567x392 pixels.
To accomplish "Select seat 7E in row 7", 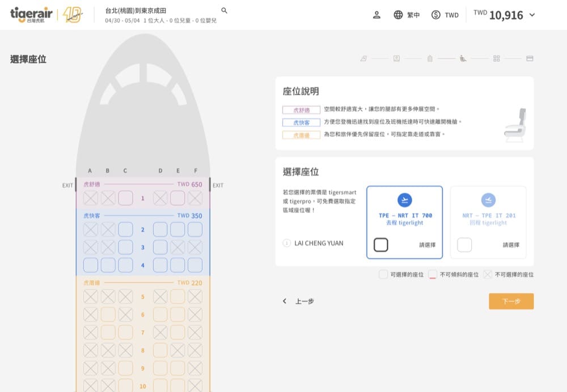I will click(x=177, y=333).
